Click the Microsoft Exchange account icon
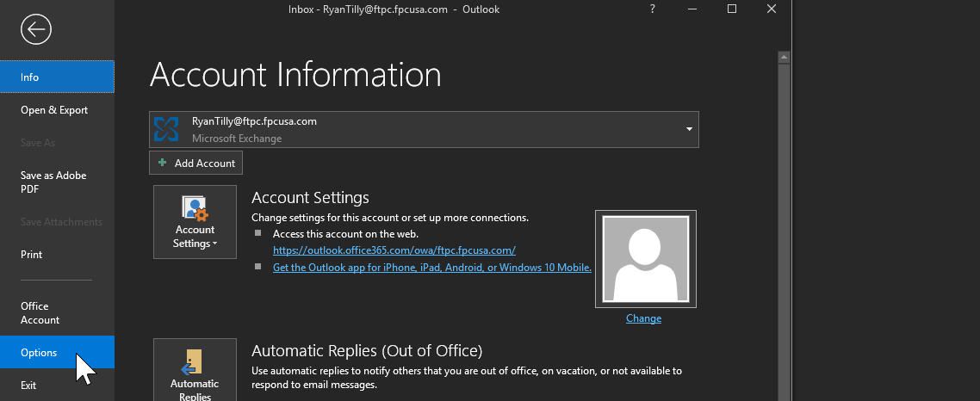 [x=166, y=129]
